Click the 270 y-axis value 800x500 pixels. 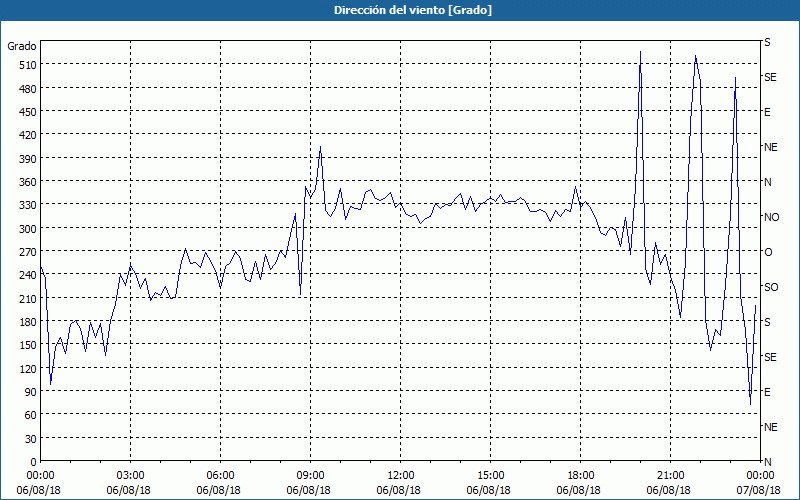tap(28, 252)
